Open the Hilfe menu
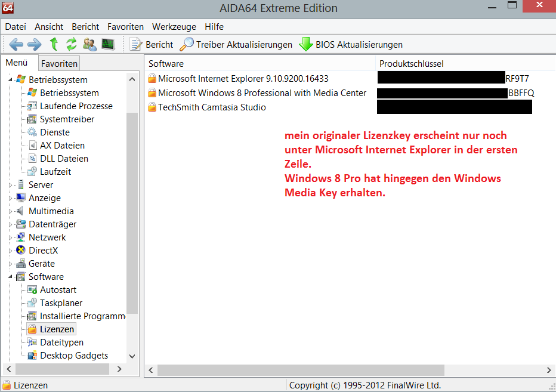The height and width of the screenshot is (392, 556). click(x=214, y=27)
